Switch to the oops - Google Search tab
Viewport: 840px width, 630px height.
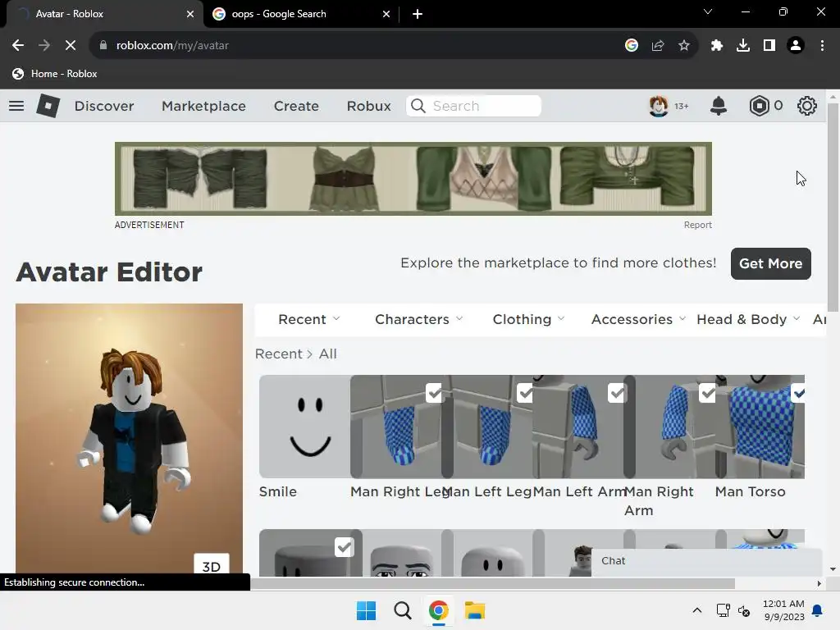pyautogui.click(x=301, y=14)
